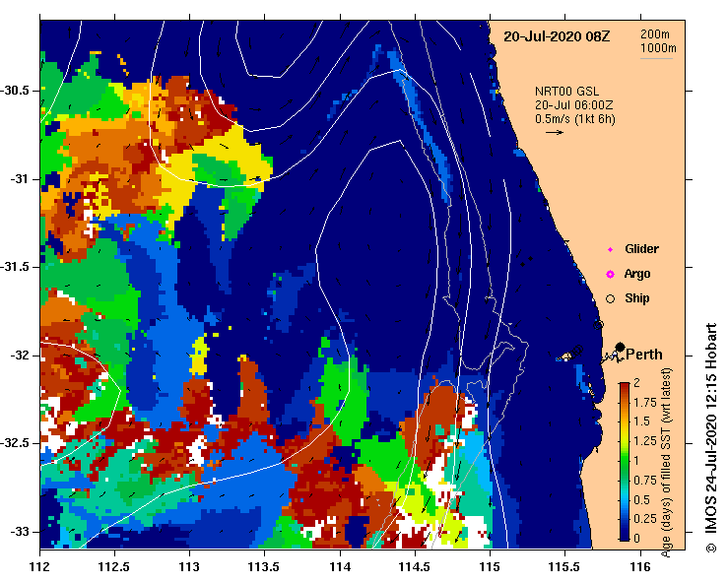Click the longitude axis label 115
Screen dimensions: 728x583
pyautogui.click(x=490, y=567)
